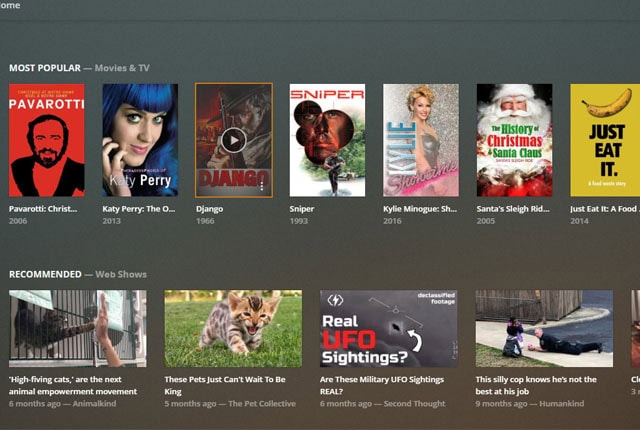Image resolution: width=640 pixels, height=430 pixels.
Task: Click the 2014 year under Just Eat It
Action: coord(580,221)
